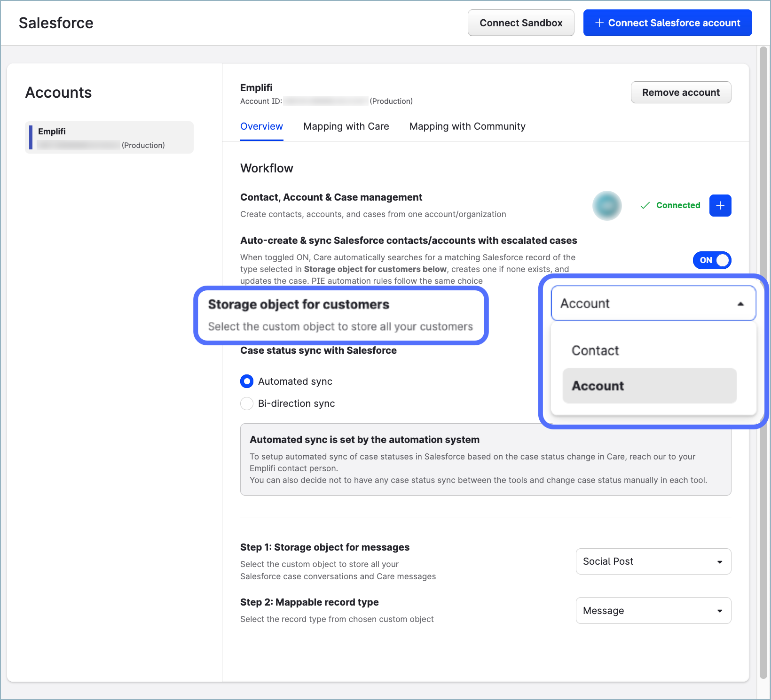Viewport: 771px width, 700px height.
Task: Click the blue plus icon beside Connected
Action: 720,205
